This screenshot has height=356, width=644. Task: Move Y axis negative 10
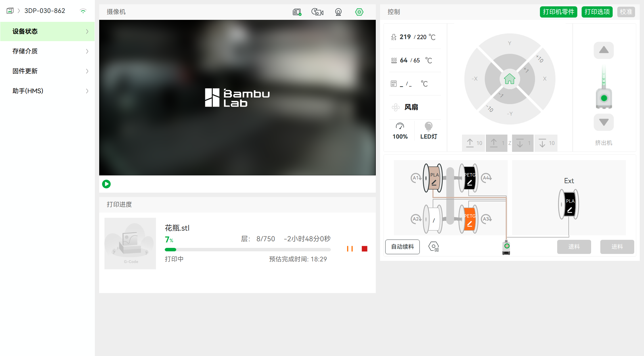510,114
